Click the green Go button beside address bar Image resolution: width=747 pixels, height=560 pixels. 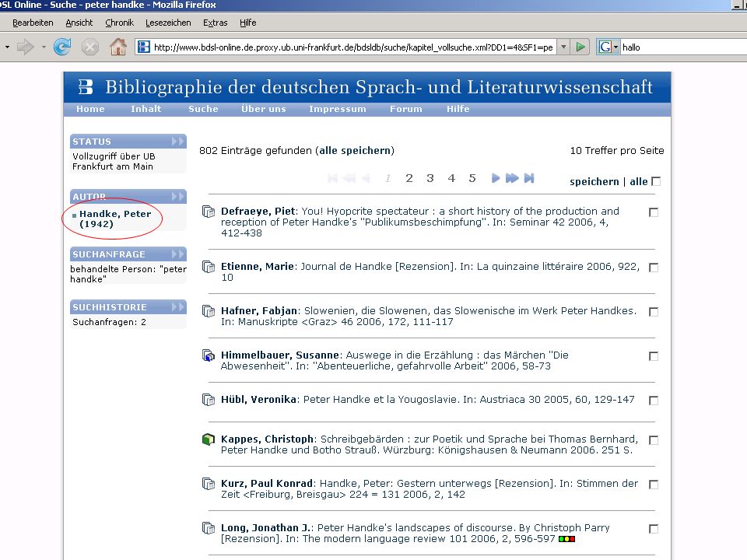click(x=580, y=47)
